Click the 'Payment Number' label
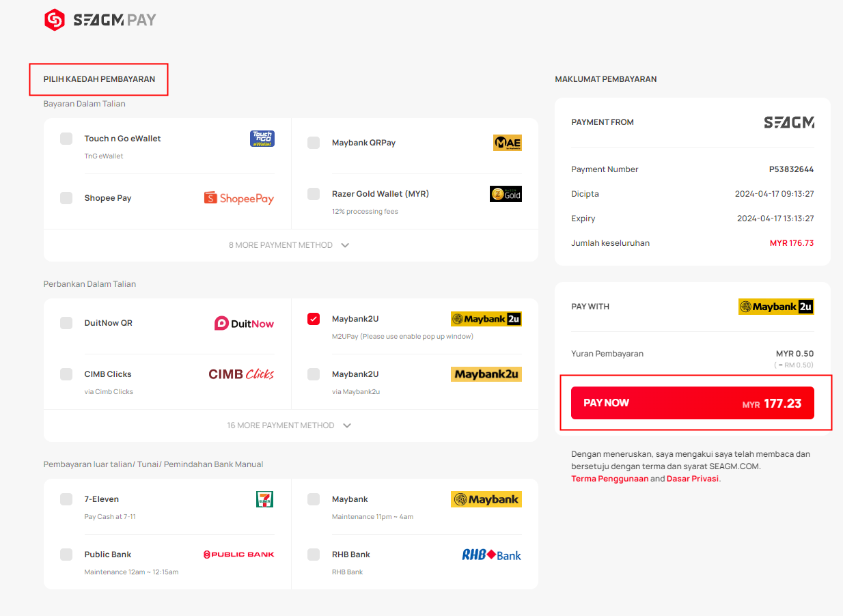This screenshot has width=843, height=616. [605, 169]
